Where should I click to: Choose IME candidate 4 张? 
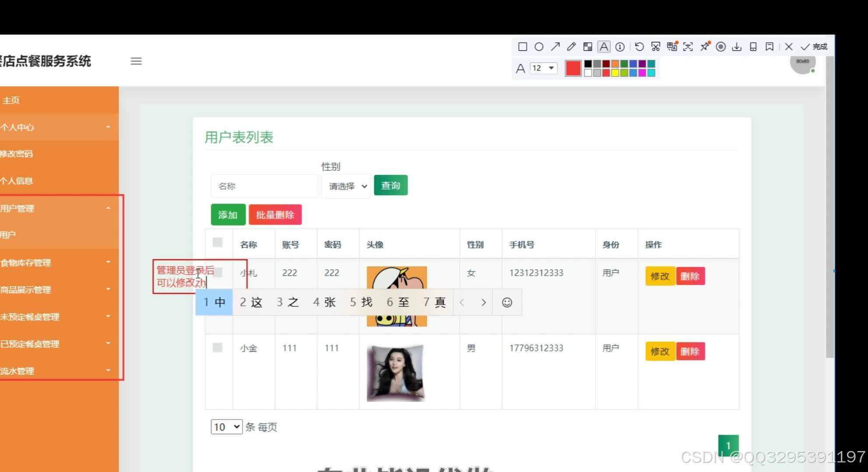pos(324,302)
